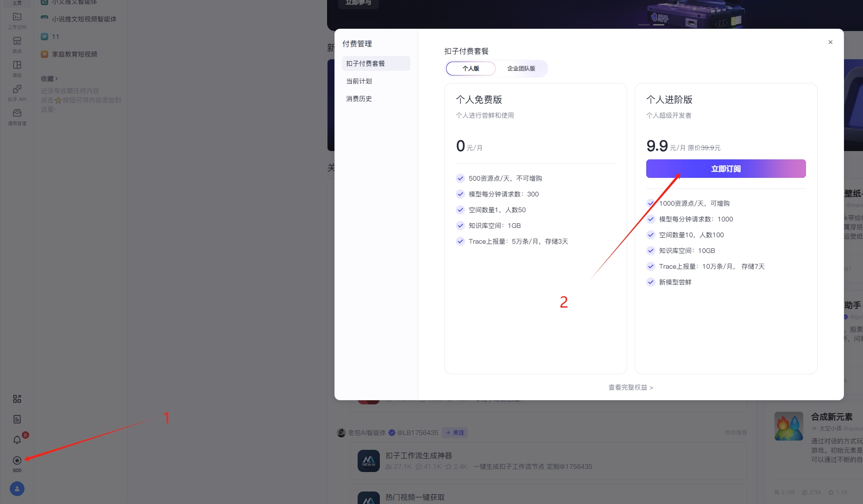
Task: Click the 立即订阅 subscribe button
Action: point(725,169)
